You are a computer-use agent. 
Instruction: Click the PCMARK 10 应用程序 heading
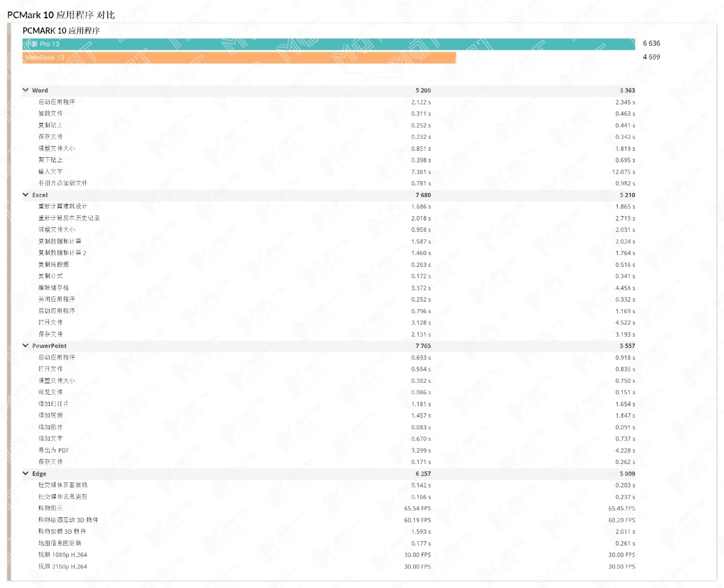(61, 31)
